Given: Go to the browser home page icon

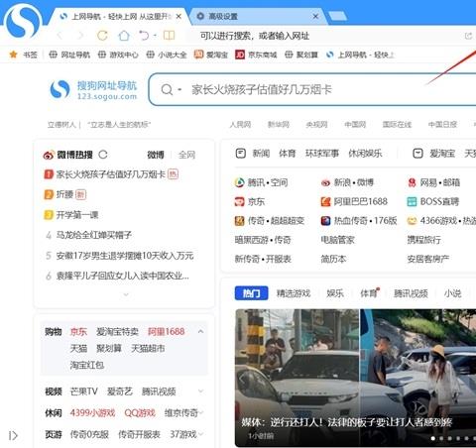Looking at the screenshot, I should tap(124, 36).
